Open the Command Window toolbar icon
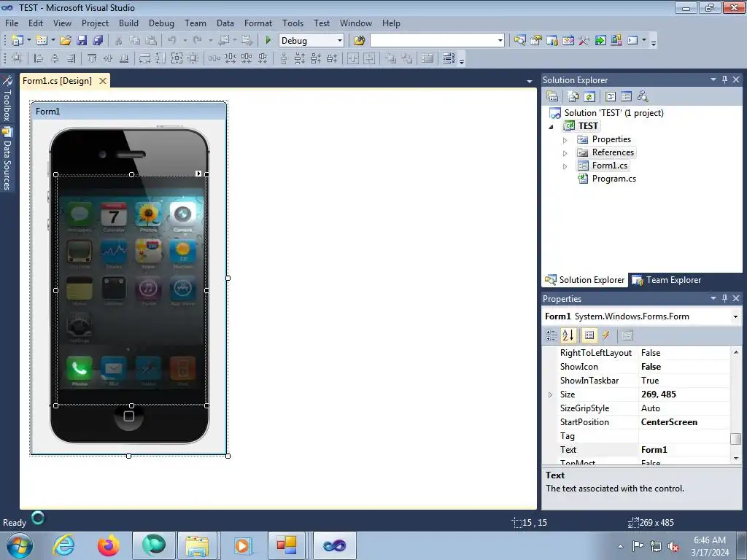The image size is (747, 560). point(632,41)
